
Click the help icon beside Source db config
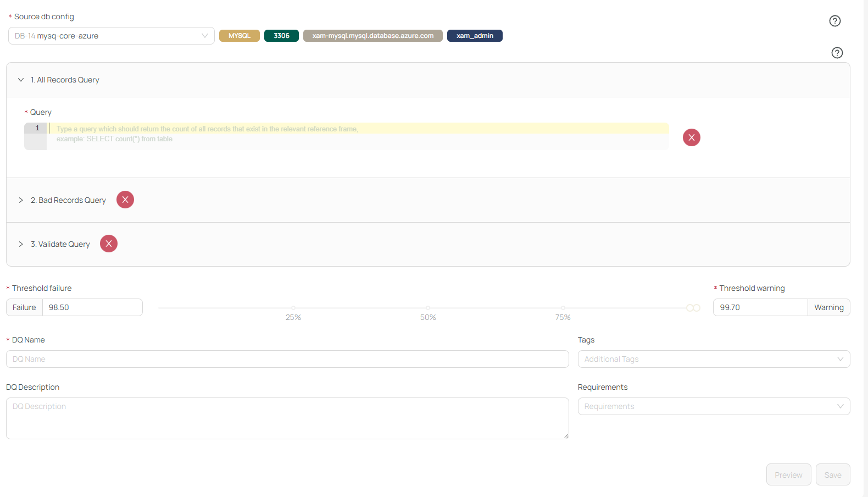tap(834, 21)
